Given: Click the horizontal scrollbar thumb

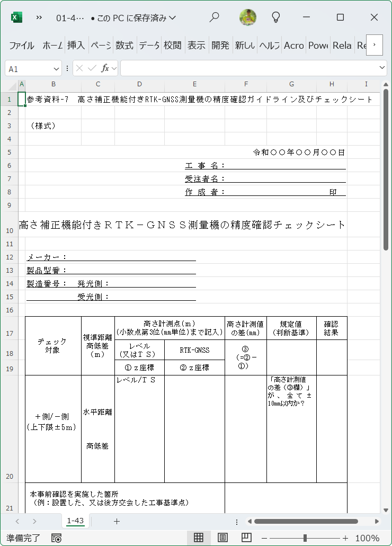Looking at the screenshot, I should [x=306, y=521].
